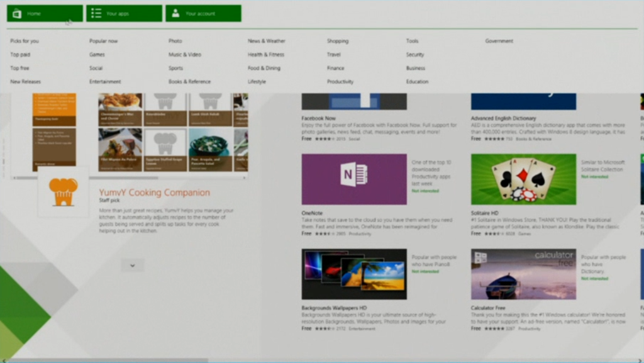Click left arrow of bottom page scrollbar
Image resolution: width=644 pixels, height=363 pixels.
(x=4, y=360)
